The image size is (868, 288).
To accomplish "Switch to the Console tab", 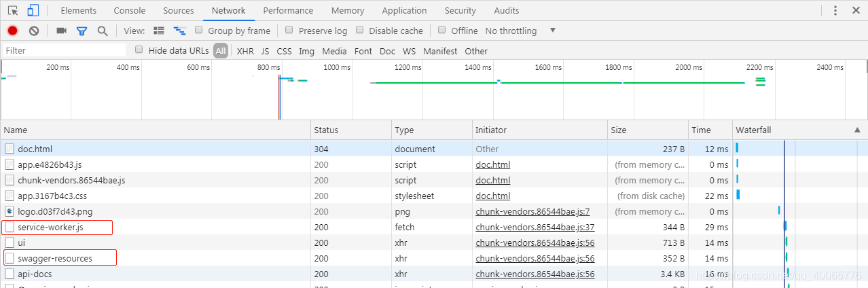I will (129, 10).
